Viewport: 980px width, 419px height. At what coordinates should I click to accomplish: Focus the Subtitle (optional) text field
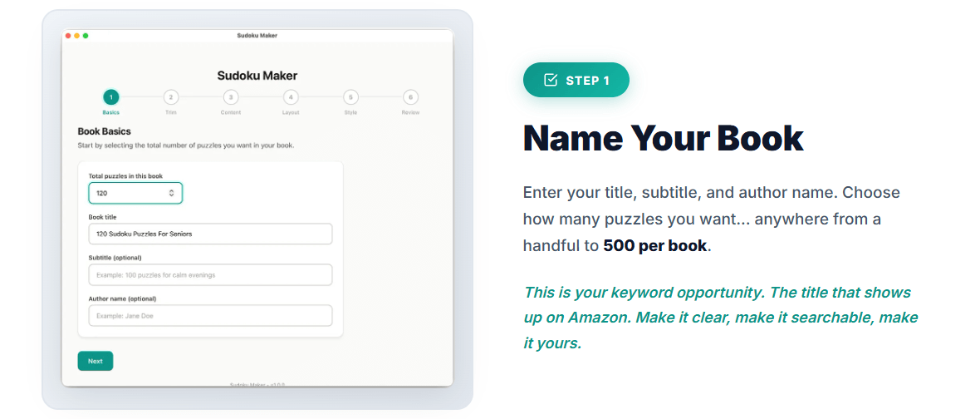point(210,274)
